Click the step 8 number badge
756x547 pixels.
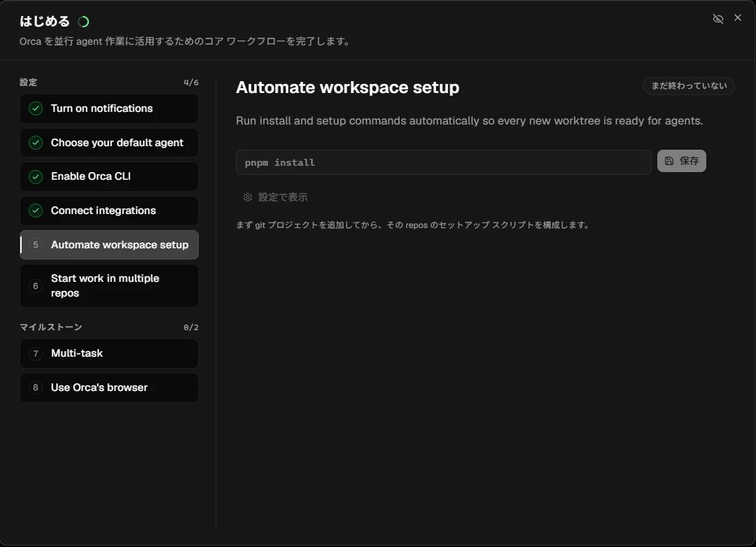click(36, 388)
